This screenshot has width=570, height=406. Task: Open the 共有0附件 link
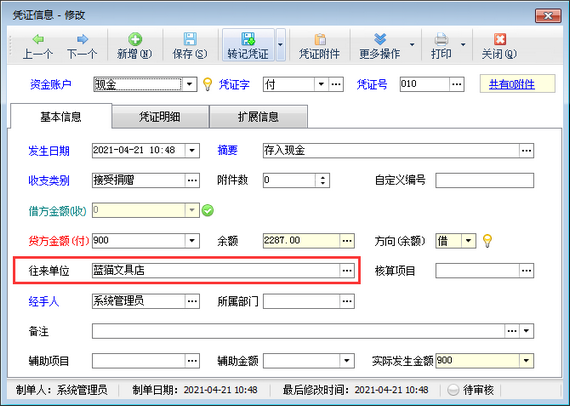point(511,84)
